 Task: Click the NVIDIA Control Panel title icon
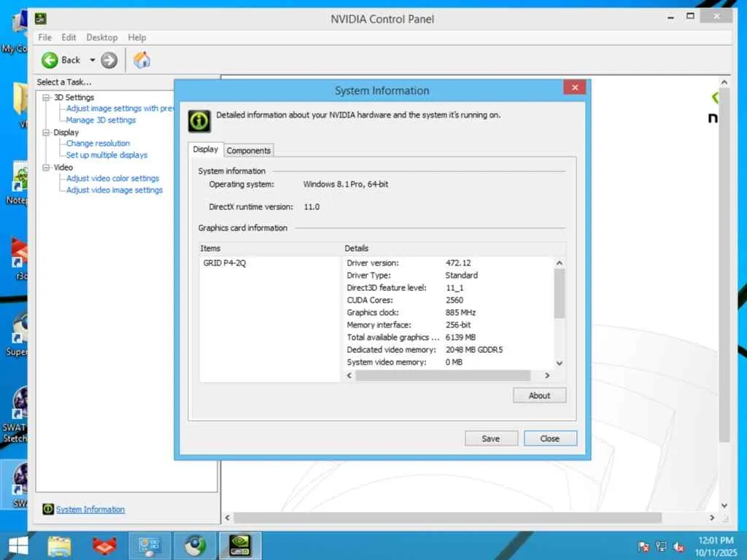coord(41,19)
